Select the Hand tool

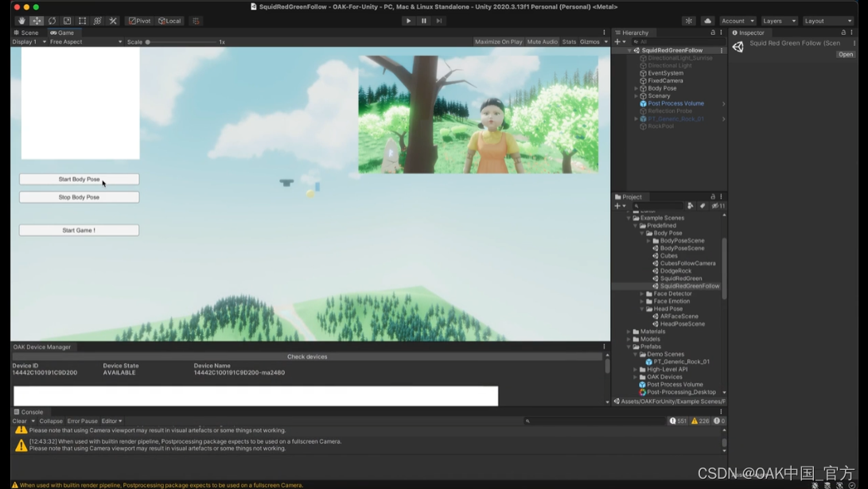click(x=21, y=21)
